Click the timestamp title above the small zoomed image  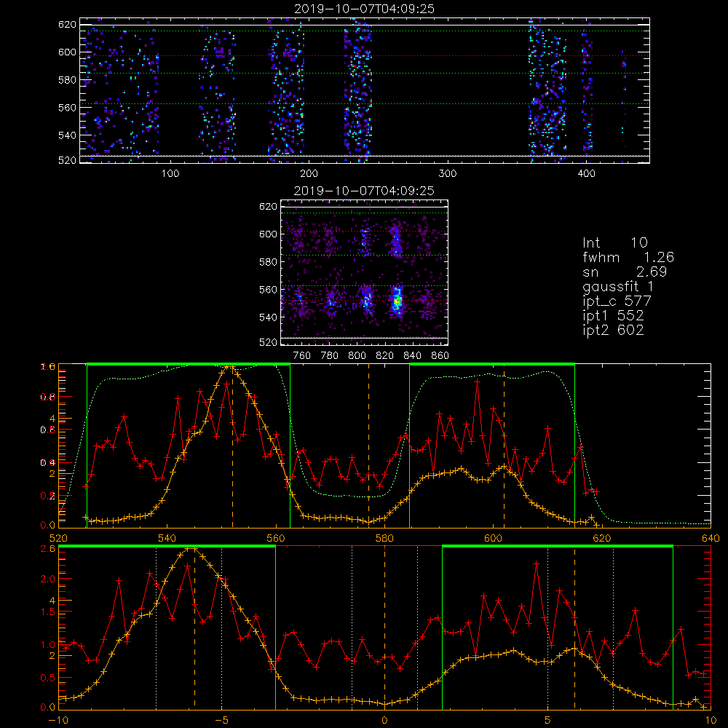364,191
